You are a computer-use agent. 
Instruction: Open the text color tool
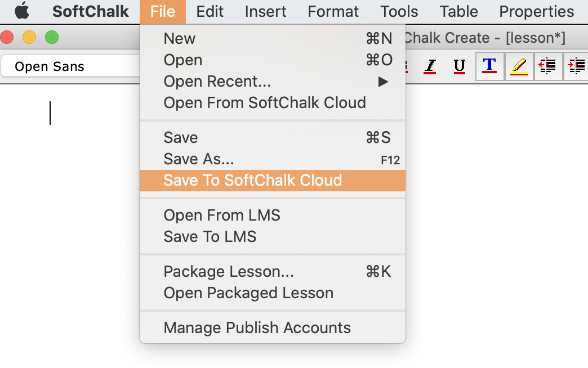(489, 66)
